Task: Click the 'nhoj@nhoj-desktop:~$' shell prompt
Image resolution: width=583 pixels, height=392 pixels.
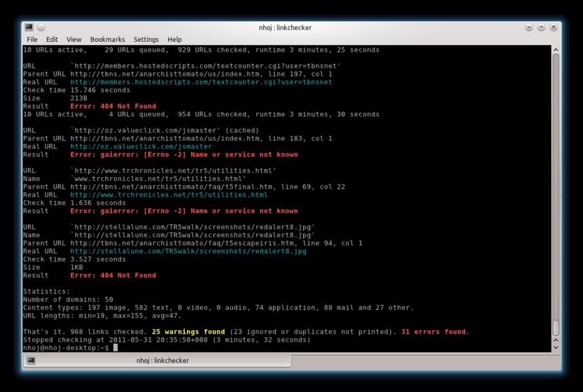Action: pyautogui.click(x=66, y=348)
